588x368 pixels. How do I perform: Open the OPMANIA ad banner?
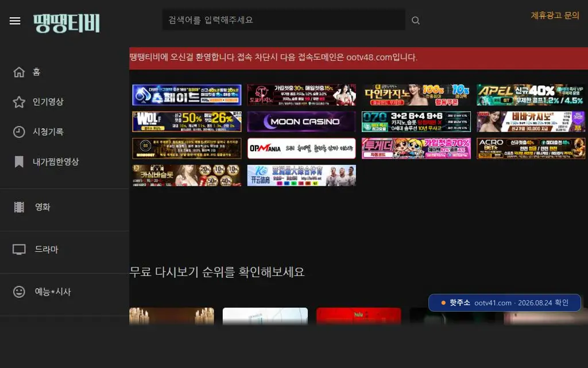point(301,148)
